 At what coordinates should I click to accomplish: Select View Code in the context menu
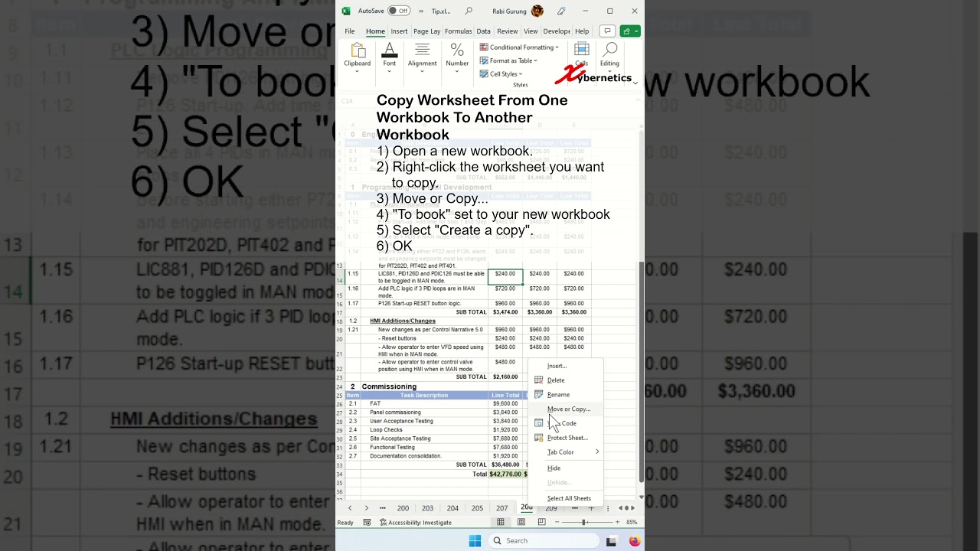pyautogui.click(x=567, y=423)
